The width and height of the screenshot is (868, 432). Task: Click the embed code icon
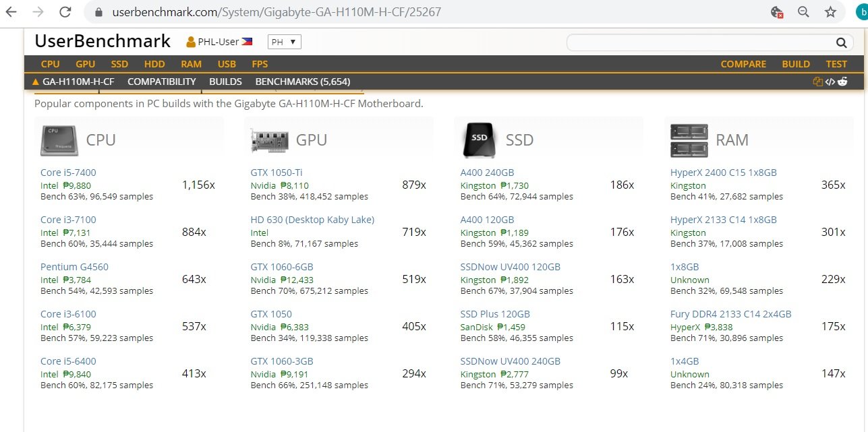(830, 82)
